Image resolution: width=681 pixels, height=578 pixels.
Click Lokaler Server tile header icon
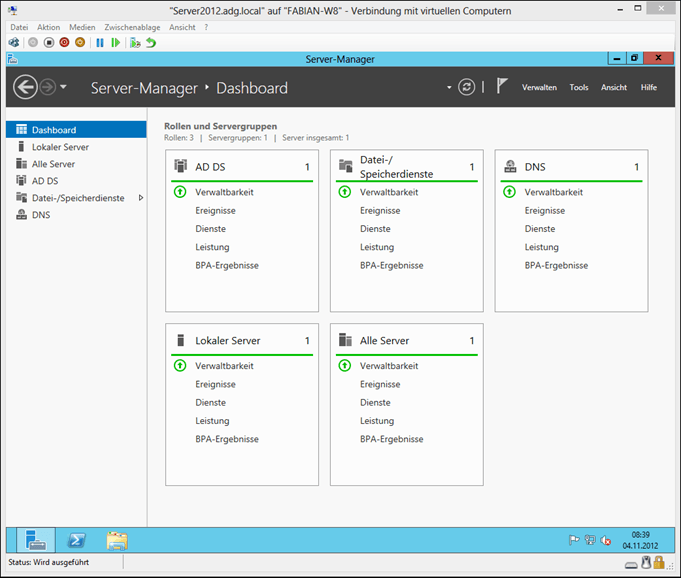(x=181, y=340)
